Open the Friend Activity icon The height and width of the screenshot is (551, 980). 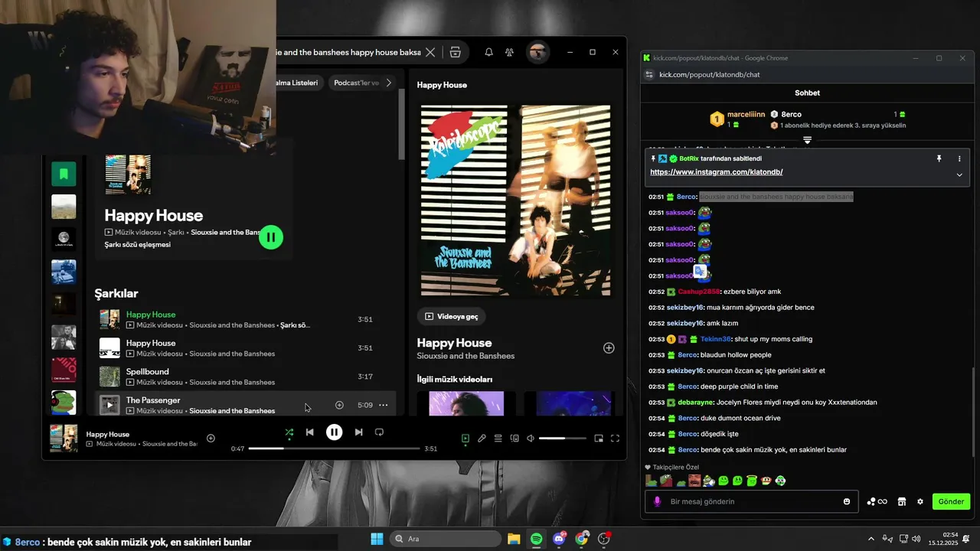509,52
